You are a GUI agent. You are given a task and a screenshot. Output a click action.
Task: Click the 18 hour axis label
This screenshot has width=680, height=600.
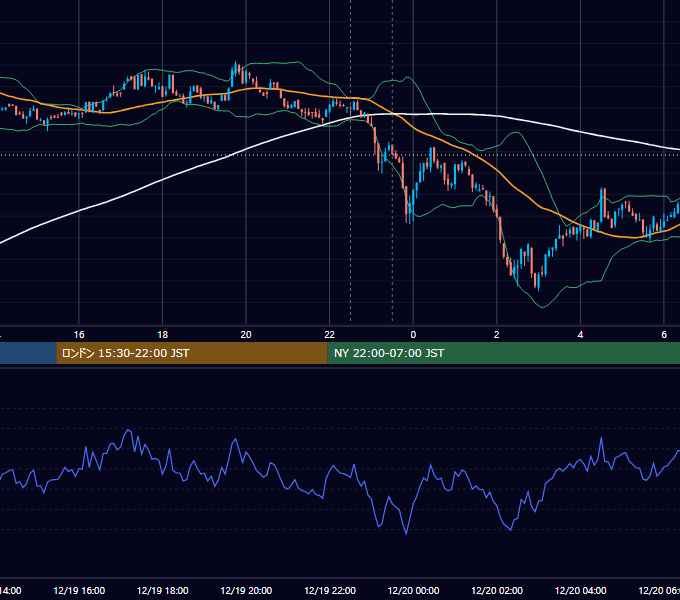coord(163,335)
